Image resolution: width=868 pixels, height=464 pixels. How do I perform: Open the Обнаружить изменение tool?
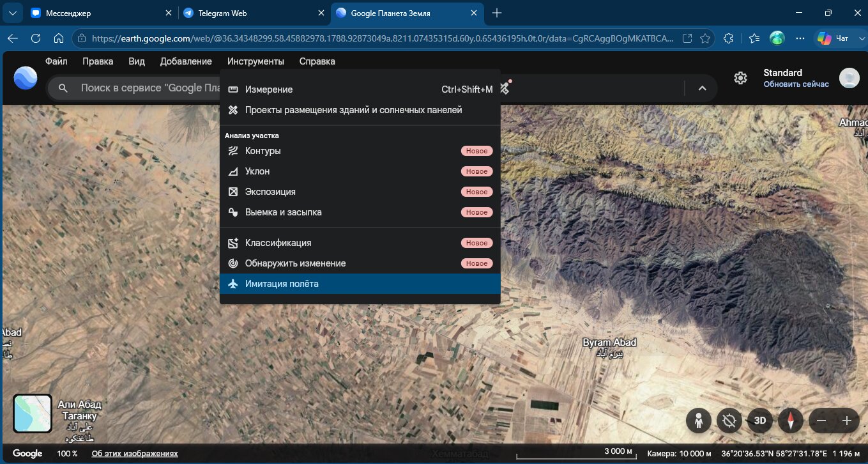point(360,263)
